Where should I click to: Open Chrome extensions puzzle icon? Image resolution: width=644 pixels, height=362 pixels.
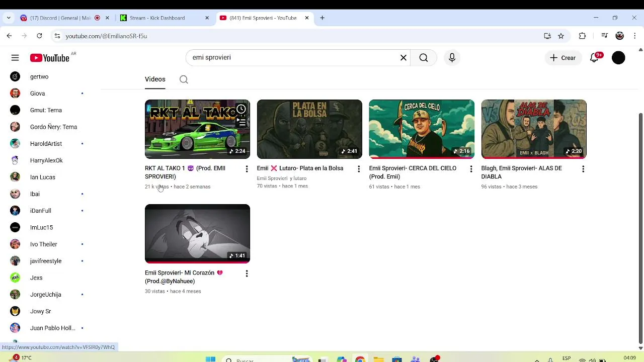point(582,36)
